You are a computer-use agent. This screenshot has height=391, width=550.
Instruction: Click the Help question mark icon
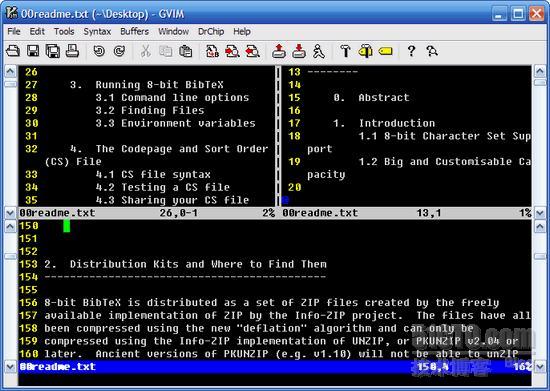(411, 51)
